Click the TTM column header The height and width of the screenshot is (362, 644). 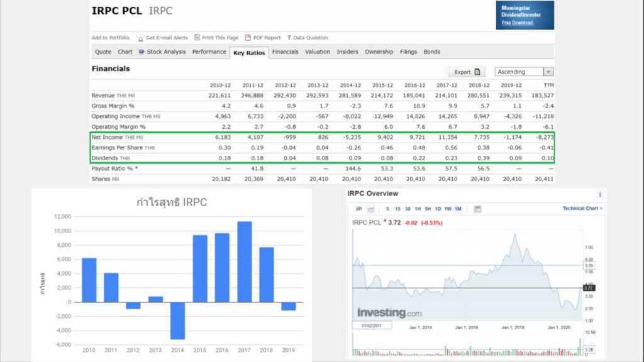pyautogui.click(x=548, y=85)
